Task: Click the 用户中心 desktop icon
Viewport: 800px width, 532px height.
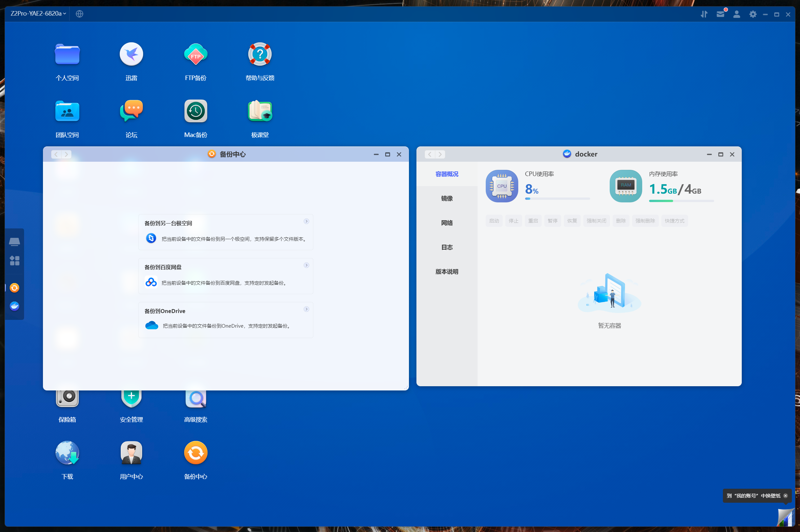Action: 131,453
